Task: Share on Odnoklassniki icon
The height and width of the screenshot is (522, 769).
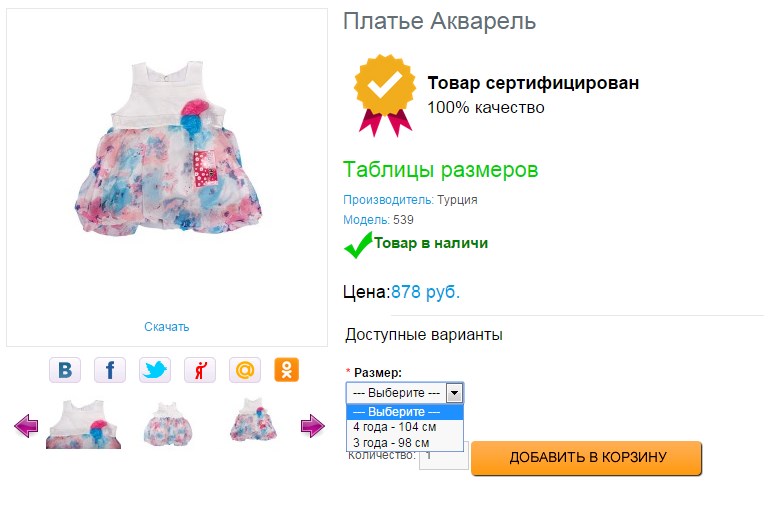Action: pyautogui.click(x=287, y=370)
